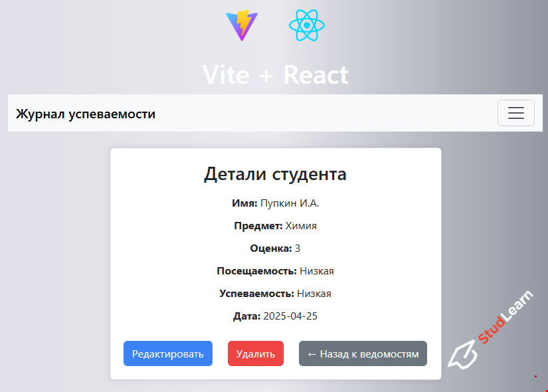The width and height of the screenshot is (548, 392).
Task: Click the Оценка: field label
Action: pos(270,248)
